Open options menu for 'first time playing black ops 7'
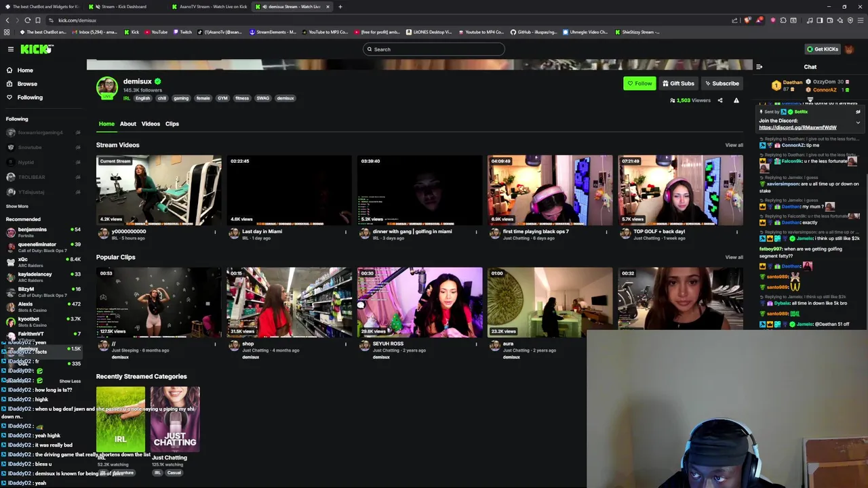The width and height of the screenshot is (868, 488). tap(606, 232)
